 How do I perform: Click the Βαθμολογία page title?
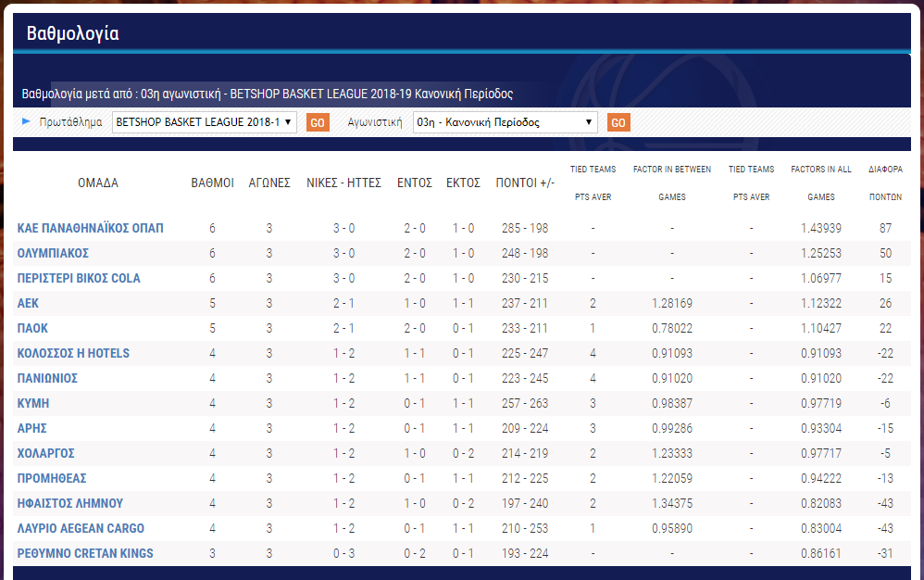(72, 33)
